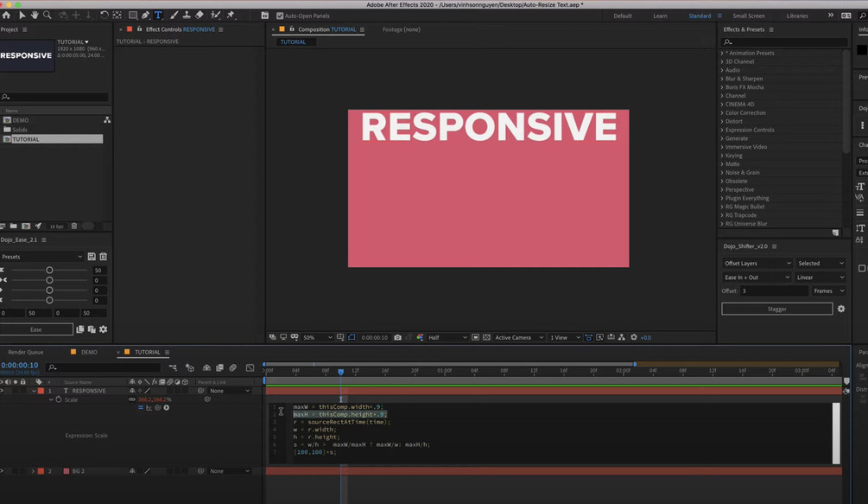Select the Solids folder in Project

[x=20, y=130]
